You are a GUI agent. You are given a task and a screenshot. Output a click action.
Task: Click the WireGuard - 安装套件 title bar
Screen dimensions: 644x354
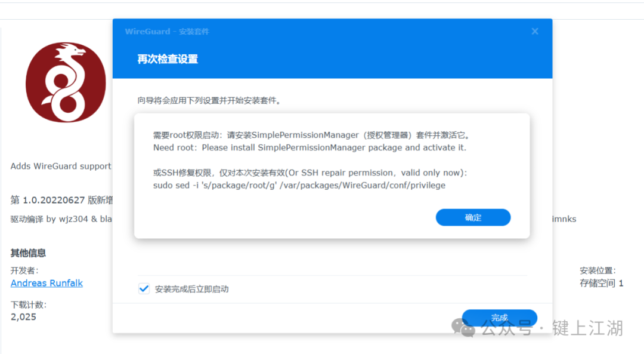click(x=167, y=32)
